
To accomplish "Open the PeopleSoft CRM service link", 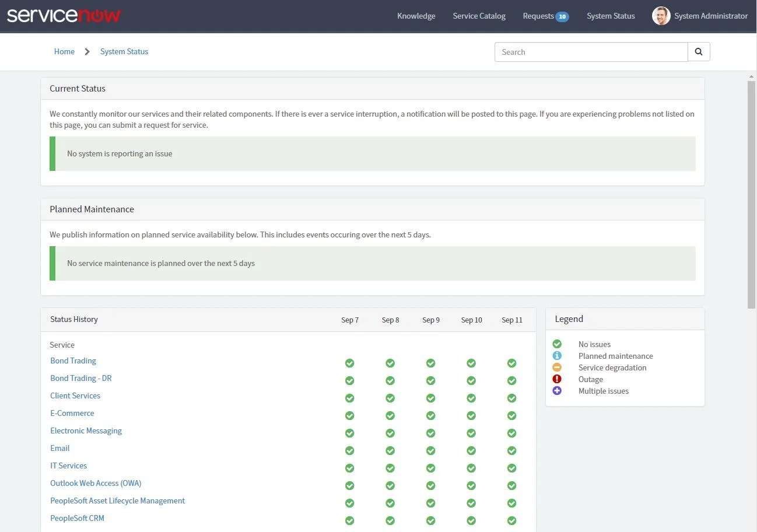I will [x=77, y=518].
